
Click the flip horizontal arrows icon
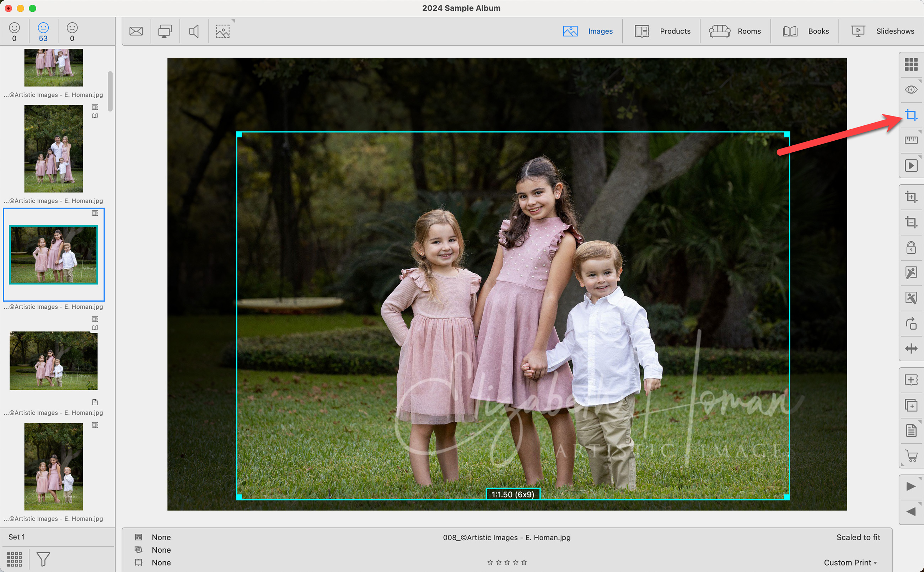pos(911,349)
